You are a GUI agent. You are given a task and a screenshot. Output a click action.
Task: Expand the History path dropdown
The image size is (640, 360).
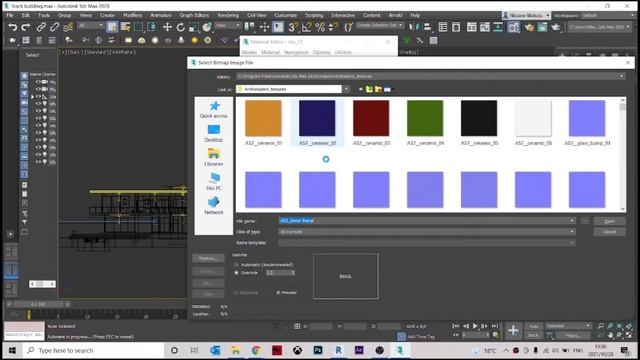tap(622, 76)
